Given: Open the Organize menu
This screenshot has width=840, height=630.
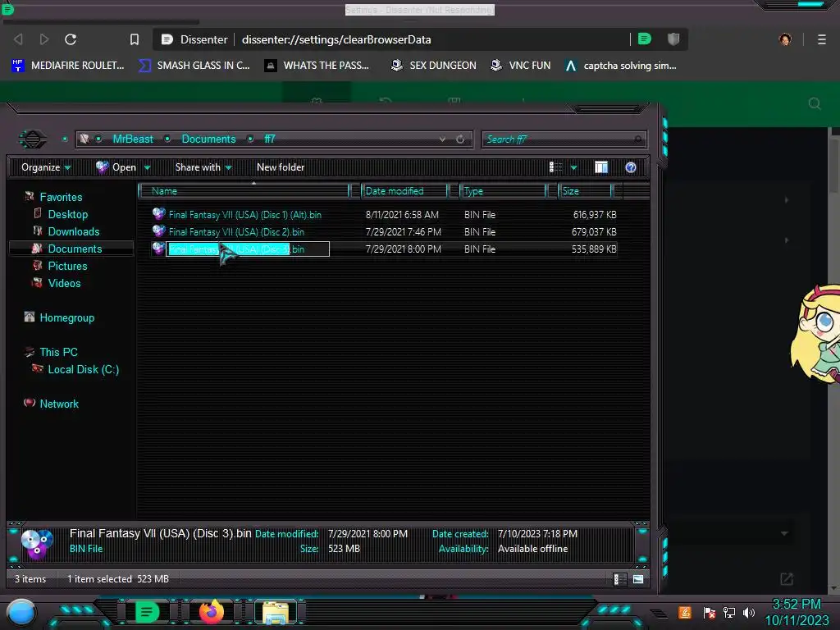Looking at the screenshot, I should [x=46, y=167].
